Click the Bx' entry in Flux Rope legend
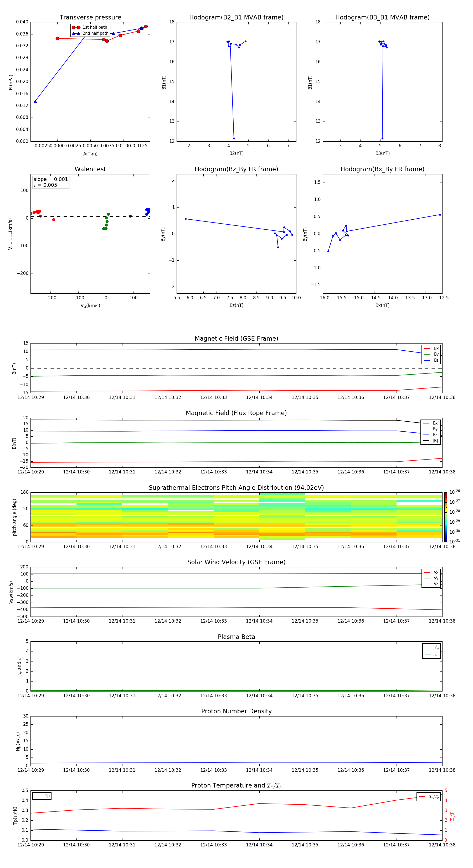The image size is (473, 868). tap(431, 423)
